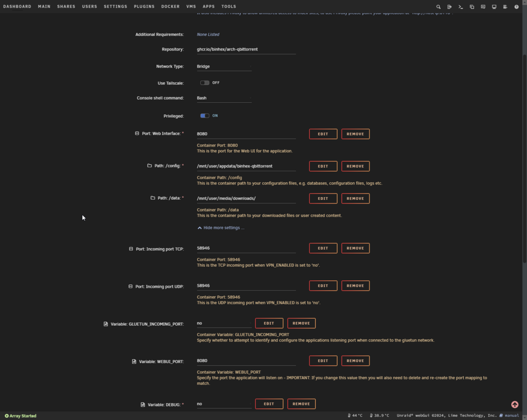Collapse via Hide more settings link
This screenshot has width=527, height=420.
221,228
